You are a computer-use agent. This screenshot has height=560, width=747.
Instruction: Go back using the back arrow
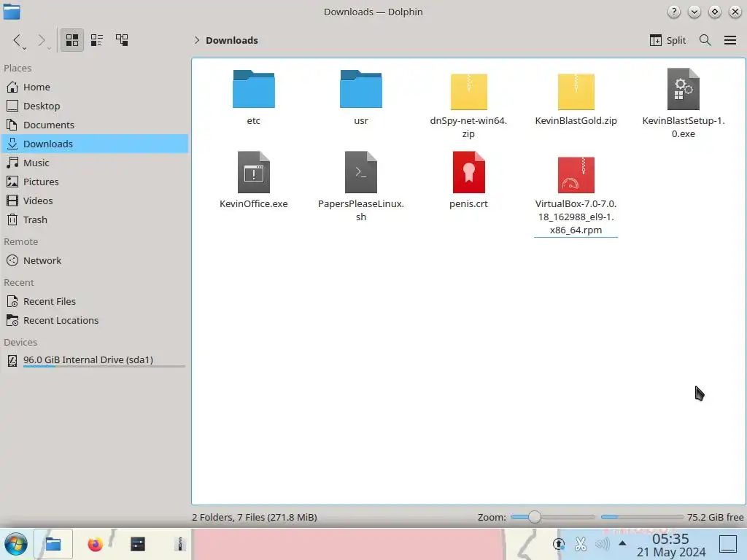18,41
